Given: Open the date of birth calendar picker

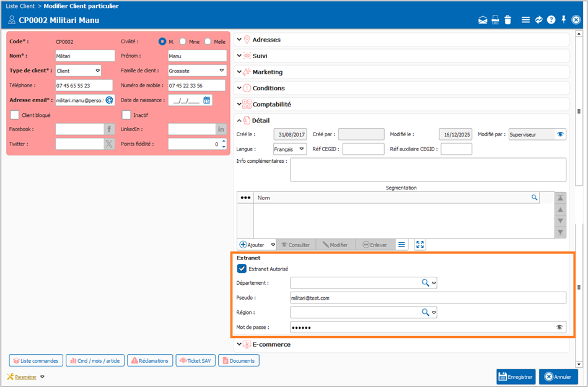Looking at the screenshot, I should [207, 100].
